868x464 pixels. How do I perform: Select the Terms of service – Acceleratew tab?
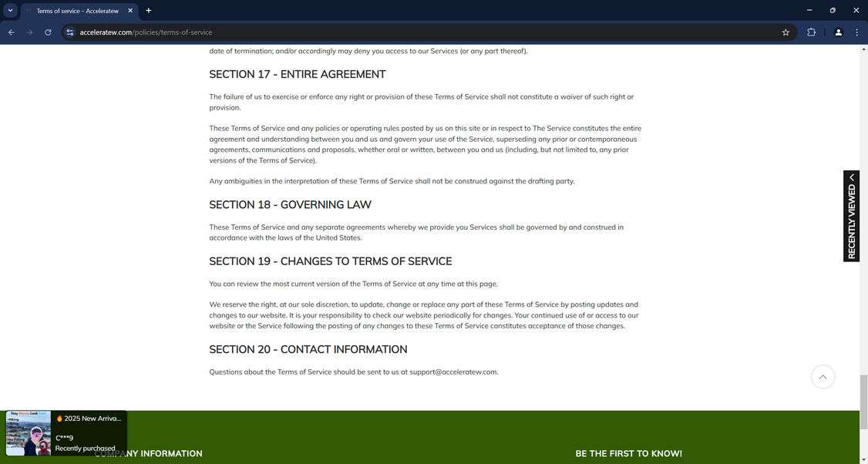[78, 11]
